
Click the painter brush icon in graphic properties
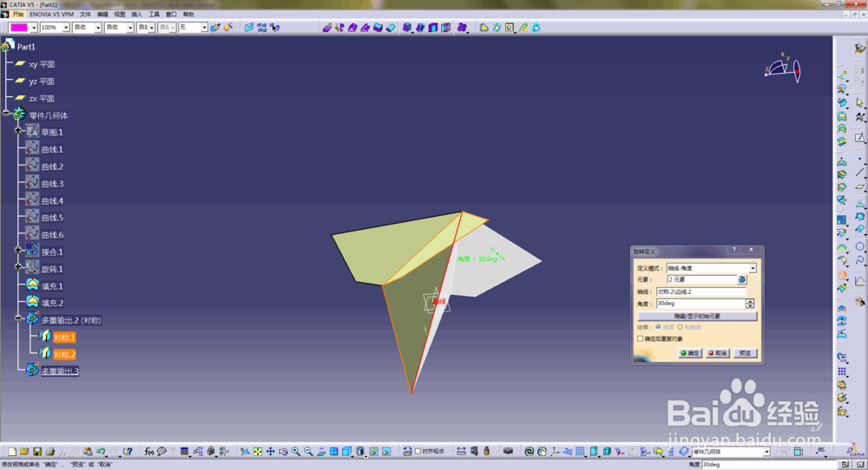[215, 27]
